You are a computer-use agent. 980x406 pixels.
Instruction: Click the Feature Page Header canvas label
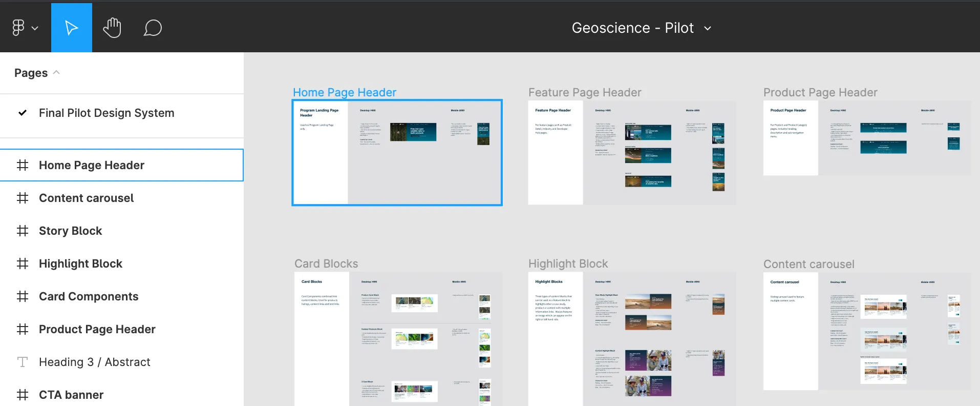point(585,92)
